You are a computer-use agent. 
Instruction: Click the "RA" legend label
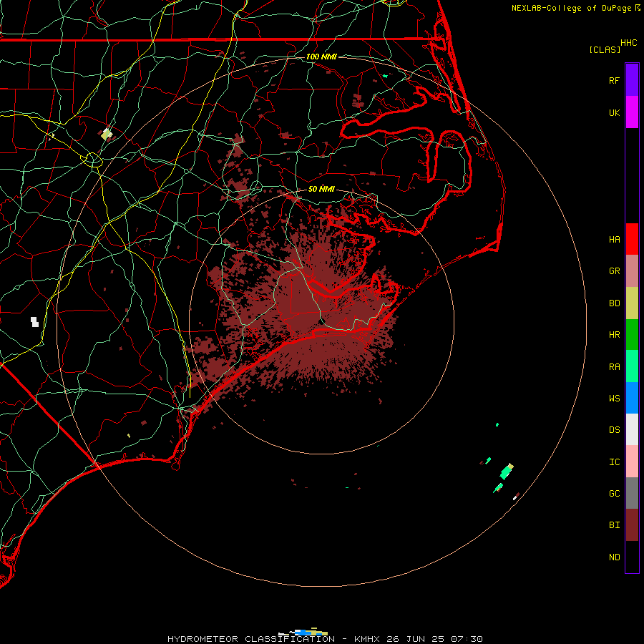tap(614, 367)
